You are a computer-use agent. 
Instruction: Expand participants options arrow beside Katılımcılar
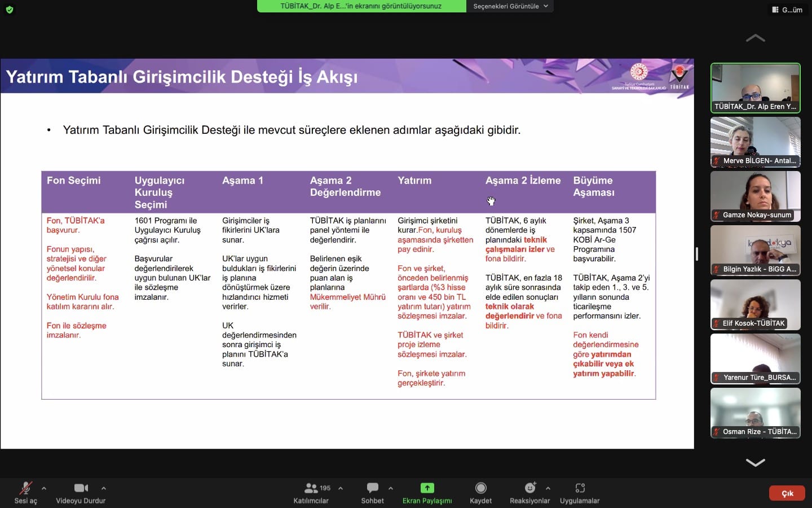point(341,488)
